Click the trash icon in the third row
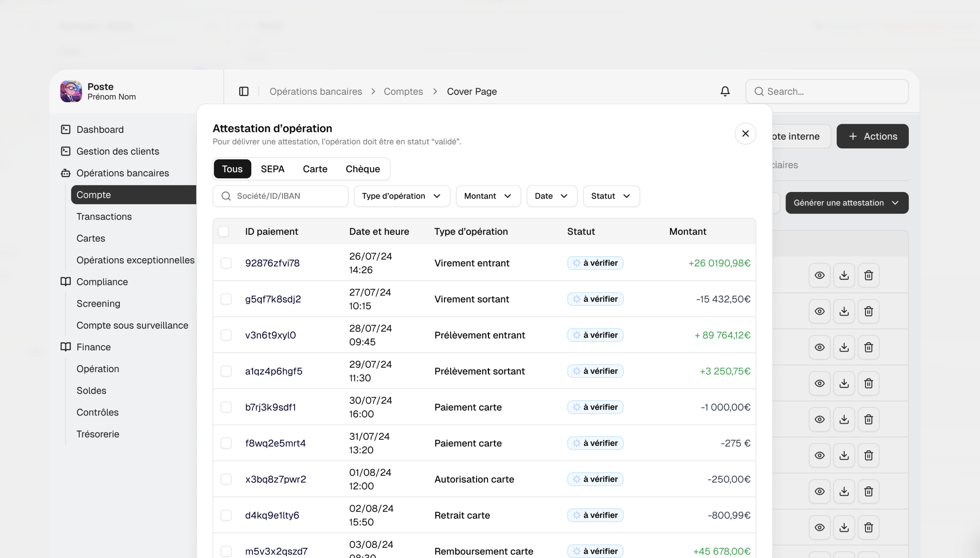Screen dimensions: 980x558 coord(868,347)
